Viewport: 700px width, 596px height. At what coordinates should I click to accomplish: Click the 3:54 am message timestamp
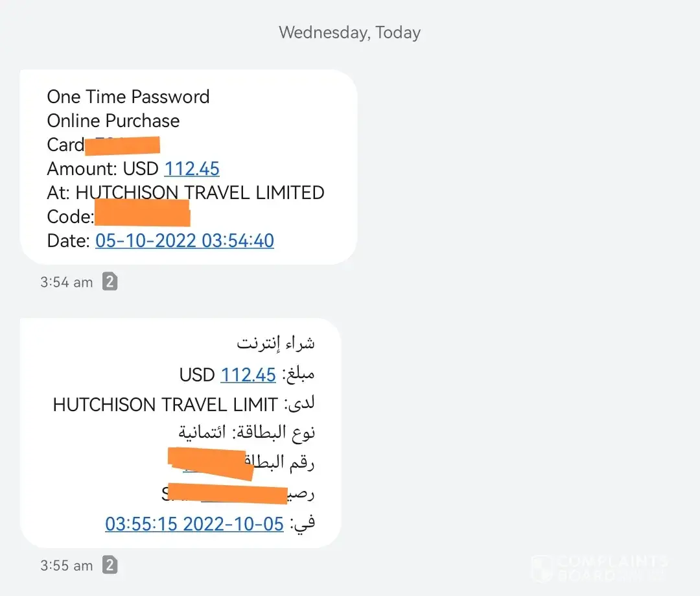(x=67, y=282)
